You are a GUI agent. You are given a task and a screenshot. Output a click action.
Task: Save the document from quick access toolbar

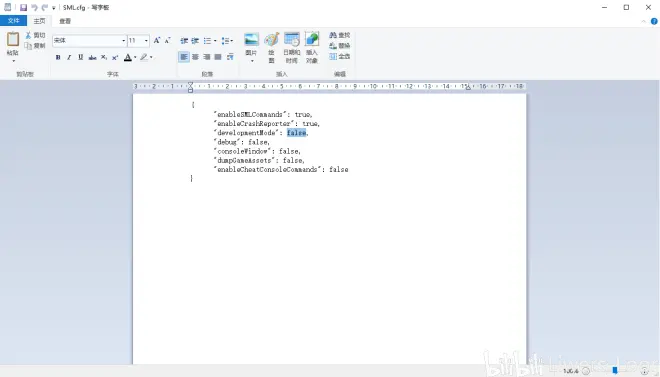24,7
